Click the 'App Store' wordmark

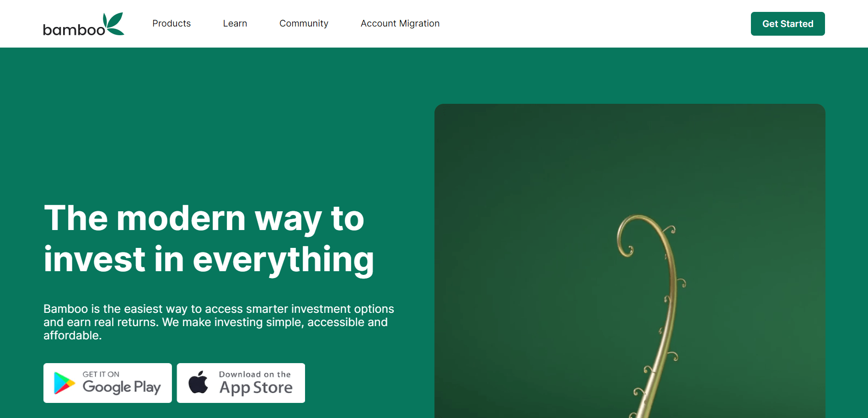pos(256,388)
